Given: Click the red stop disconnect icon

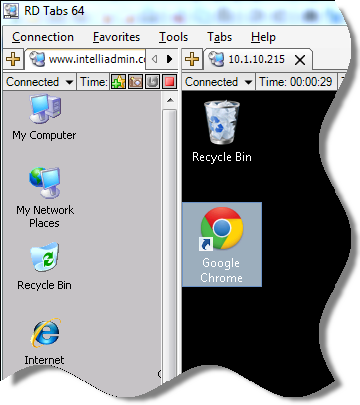Looking at the screenshot, I should pos(169,82).
